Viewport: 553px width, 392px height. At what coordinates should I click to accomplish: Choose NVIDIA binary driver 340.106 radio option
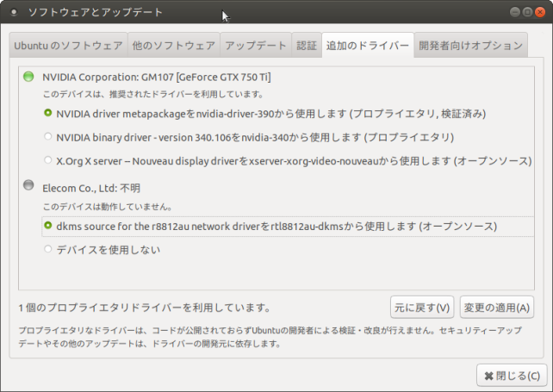click(x=48, y=136)
